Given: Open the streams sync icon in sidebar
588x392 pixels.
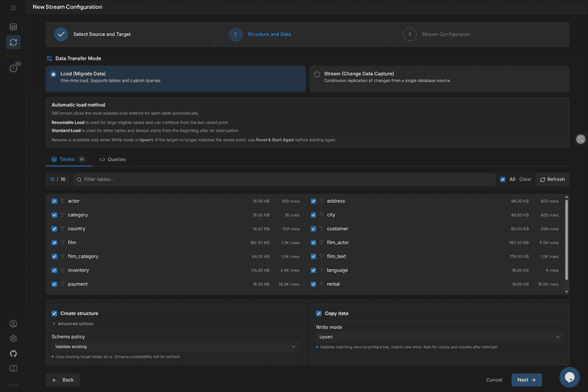Looking at the screenshot, I should (13, 42).
